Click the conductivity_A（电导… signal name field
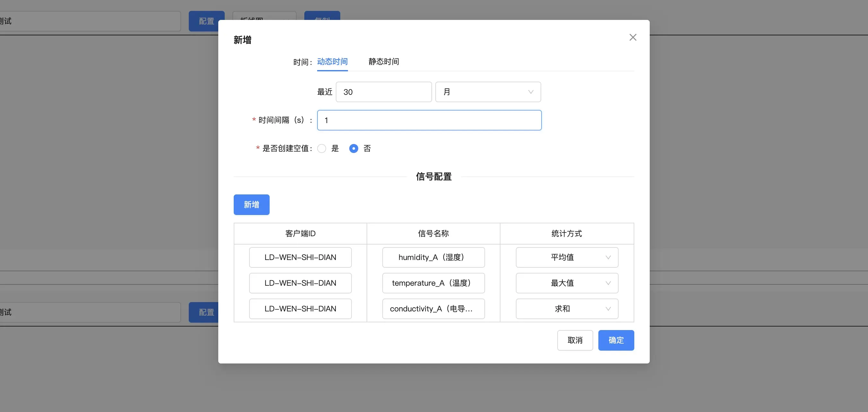The image size is (868, 412). point(433,309)
